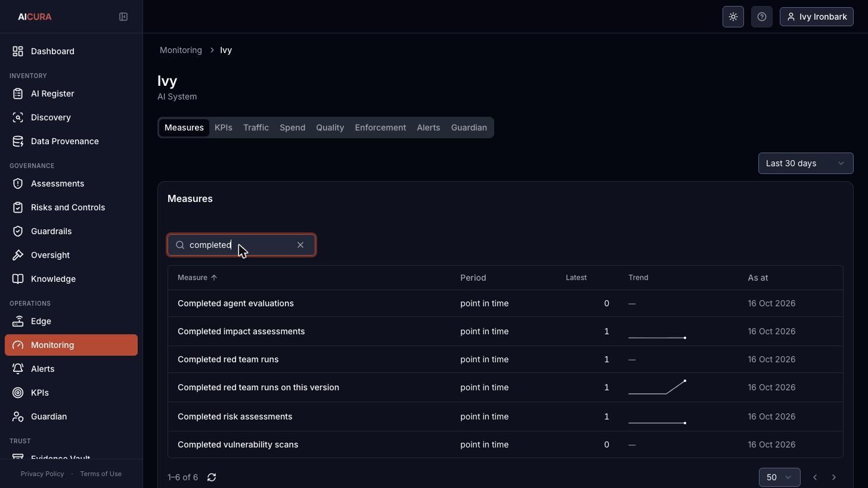Click Monitoring breadcrumb link
The height and width of the screenshot is (488, 868).
(x=181, y=50)
